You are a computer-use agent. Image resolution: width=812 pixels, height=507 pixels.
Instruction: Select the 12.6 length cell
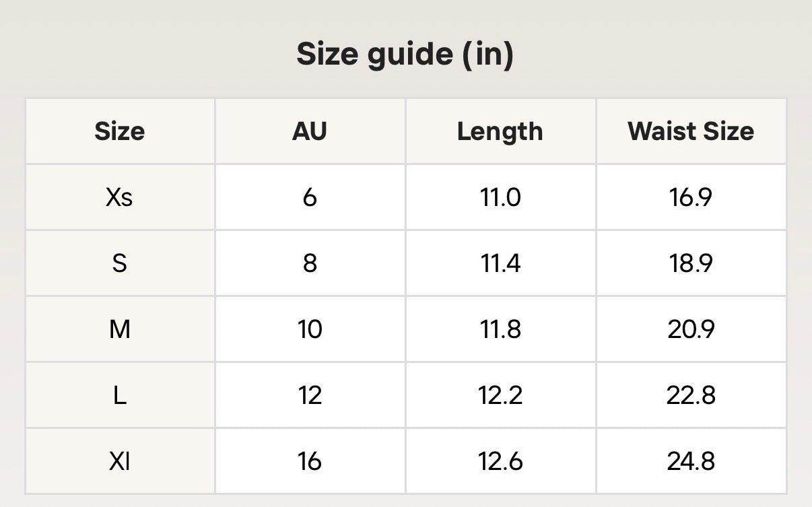pyautogui.click(x=500, y=461)
